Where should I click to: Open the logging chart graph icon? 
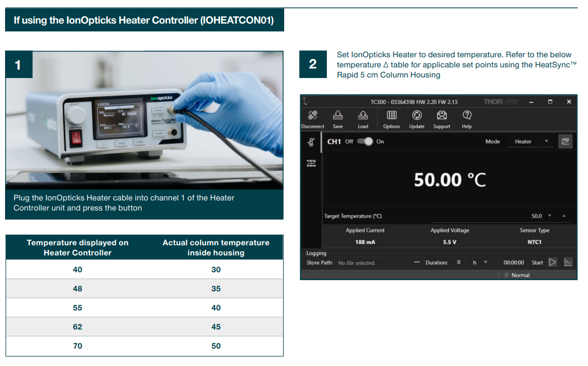568,263
